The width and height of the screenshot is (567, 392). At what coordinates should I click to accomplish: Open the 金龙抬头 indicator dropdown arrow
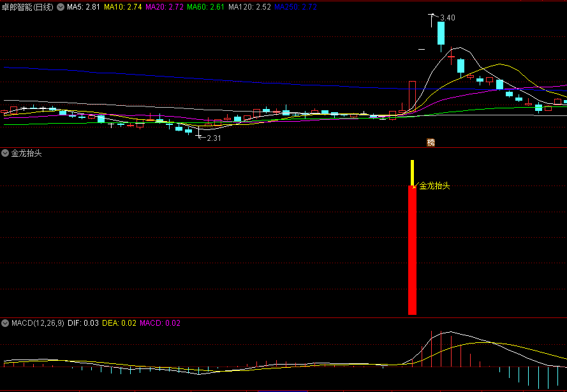coord(5,153)
